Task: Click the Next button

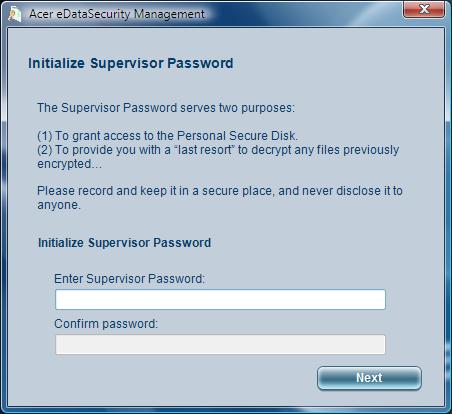Action: (369, 378)
